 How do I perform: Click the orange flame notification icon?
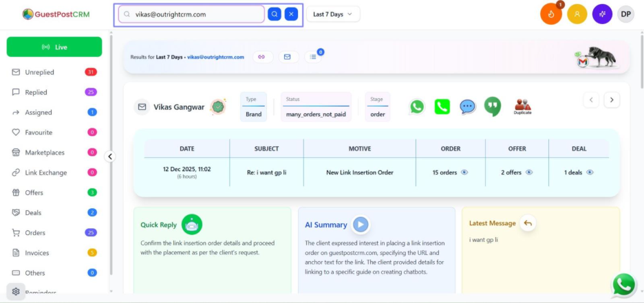(550, 14)
